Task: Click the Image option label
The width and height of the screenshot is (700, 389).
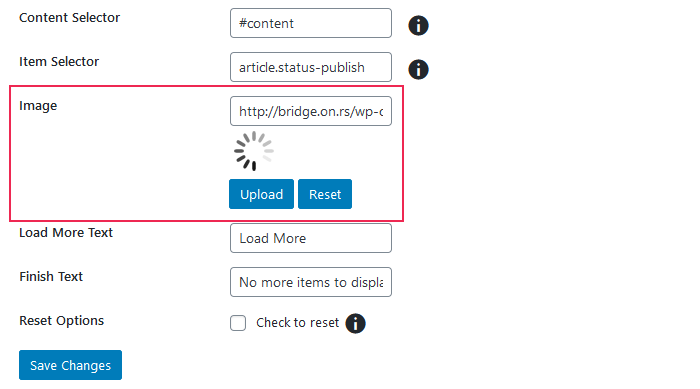Action: click(x=38, y=106)
